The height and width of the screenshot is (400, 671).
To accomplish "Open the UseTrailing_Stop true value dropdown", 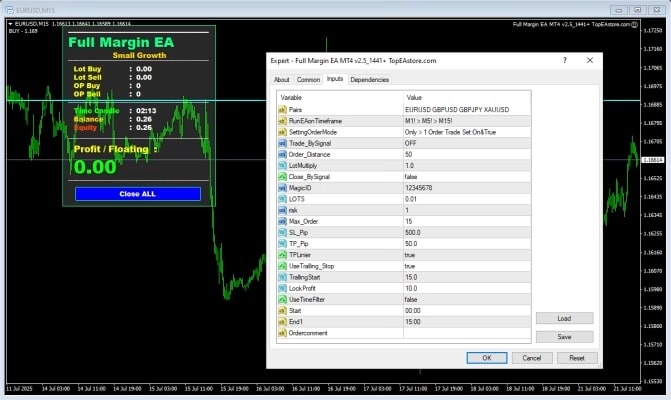I will 467,266.
